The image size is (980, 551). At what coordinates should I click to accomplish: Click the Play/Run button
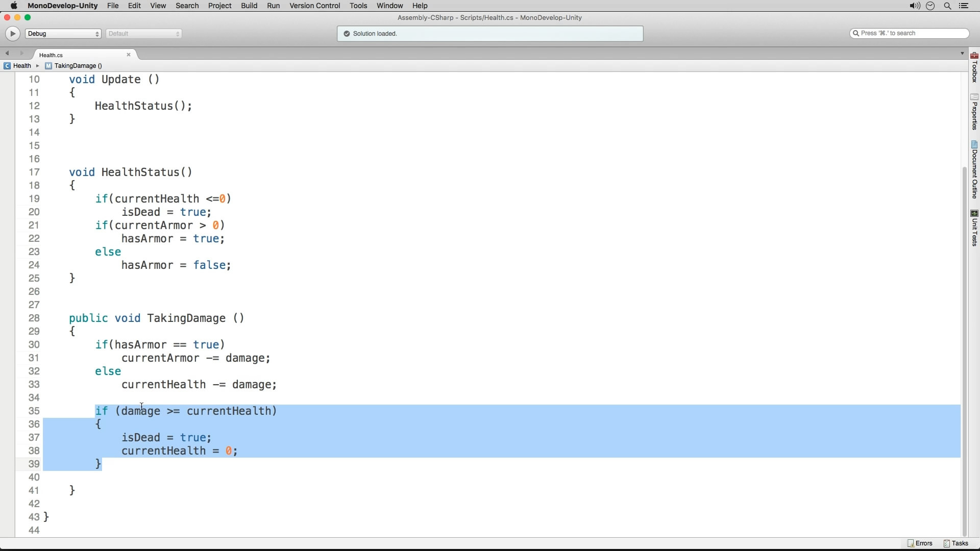(11, 32)
